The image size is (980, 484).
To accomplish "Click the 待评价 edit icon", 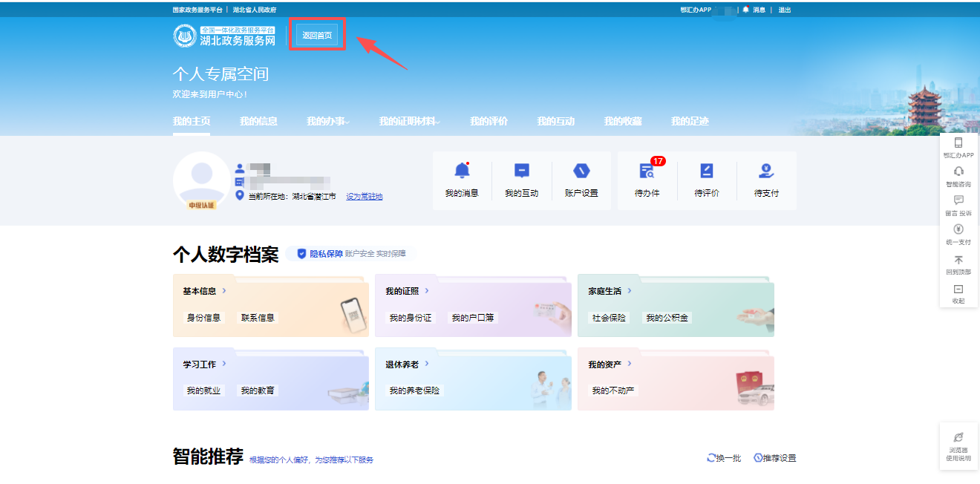I will point(706,171).
